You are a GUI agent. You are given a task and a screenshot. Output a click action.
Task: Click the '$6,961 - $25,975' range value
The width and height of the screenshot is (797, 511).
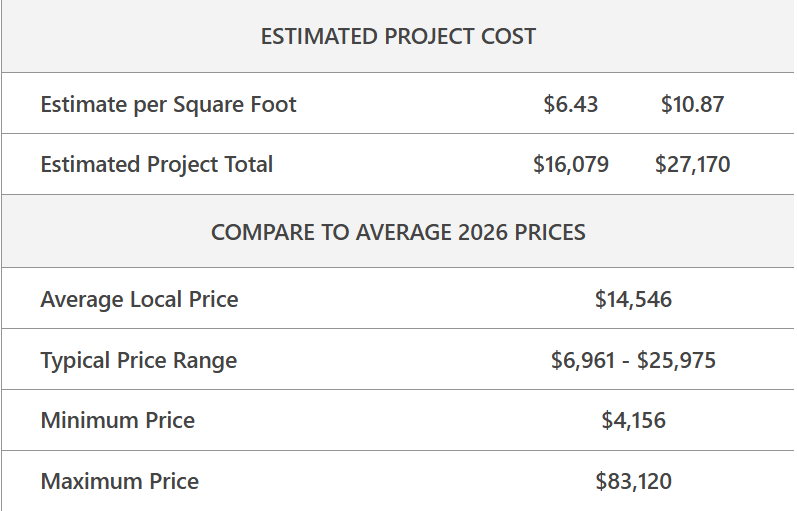pos(633,360)
